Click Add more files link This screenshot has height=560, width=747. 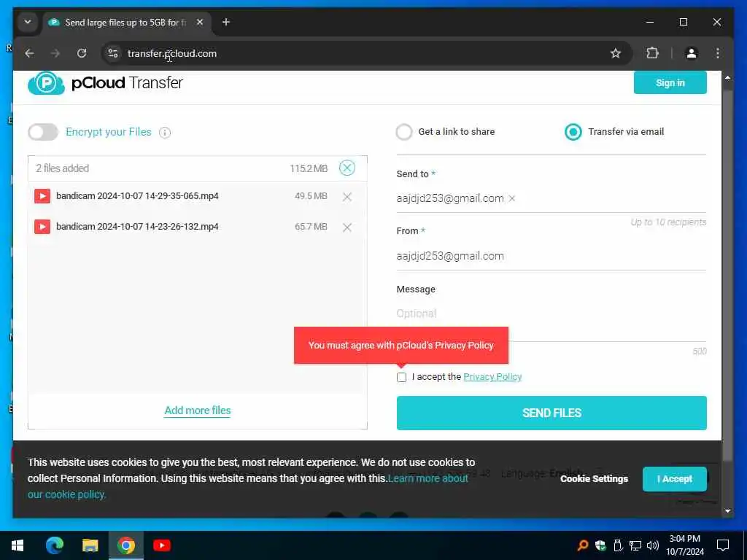click(197, 411)
